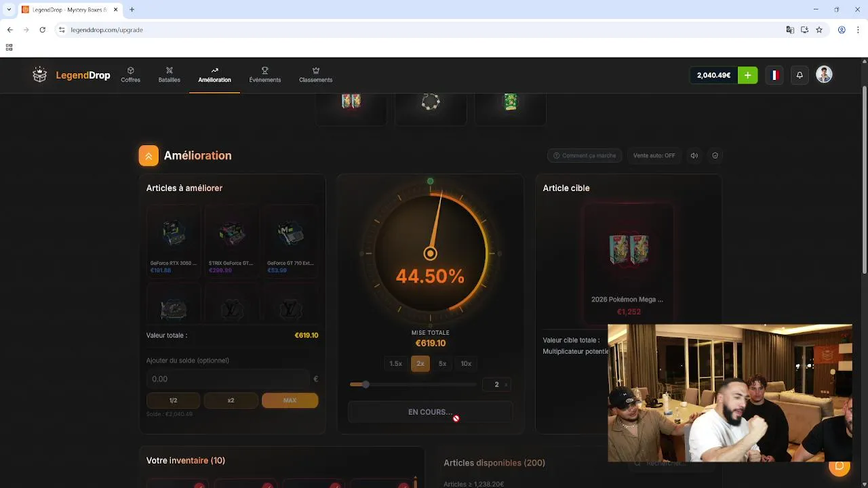Select the 10x multiplier

click(x=466, y=364)
